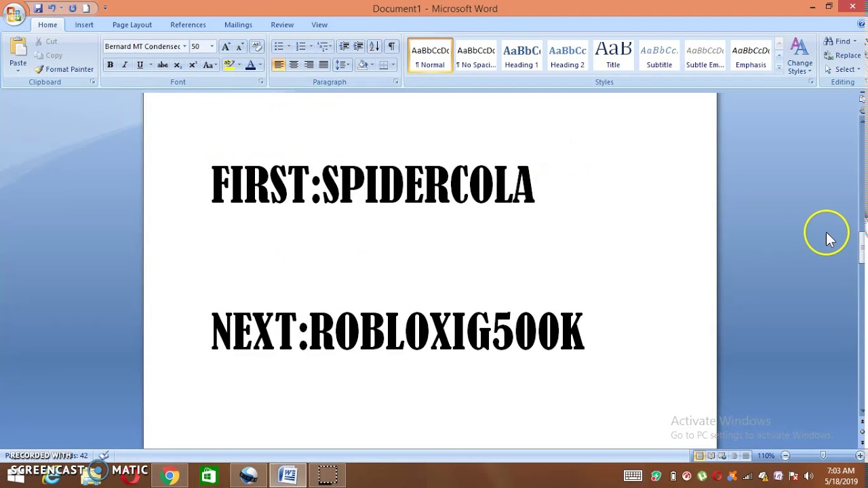This screenshot has height=488, width=868.
Task: Open the View tab
Action: tap(319, 24)
